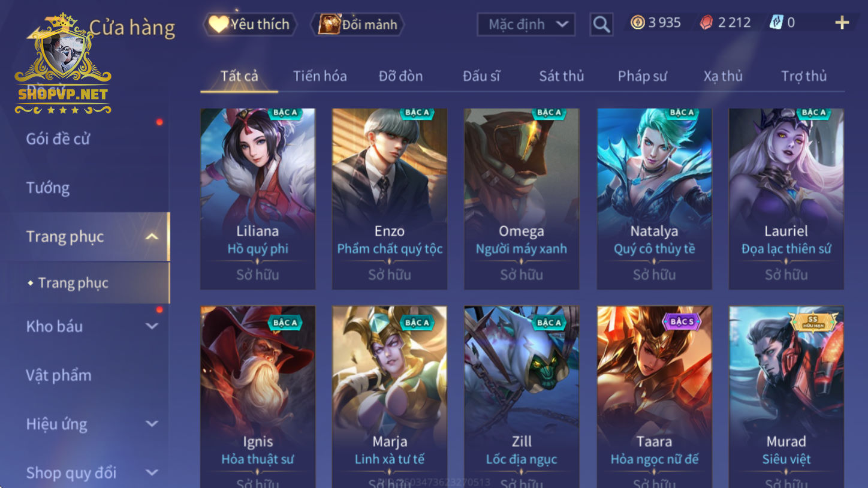Collapse the Trang phục sidebar section
868x488 pixels.
(x=152, y=237)
